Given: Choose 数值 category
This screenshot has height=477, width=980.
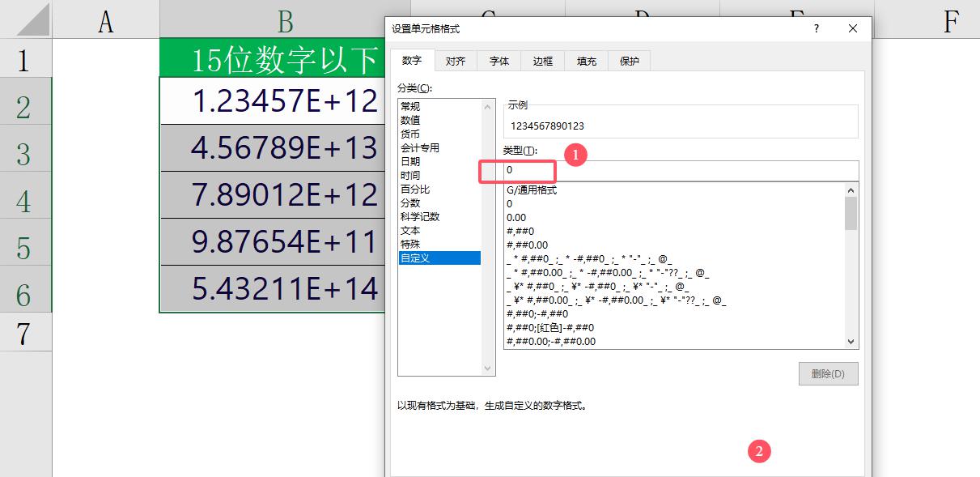Looking at the screenshot, I should pos(439,121).
